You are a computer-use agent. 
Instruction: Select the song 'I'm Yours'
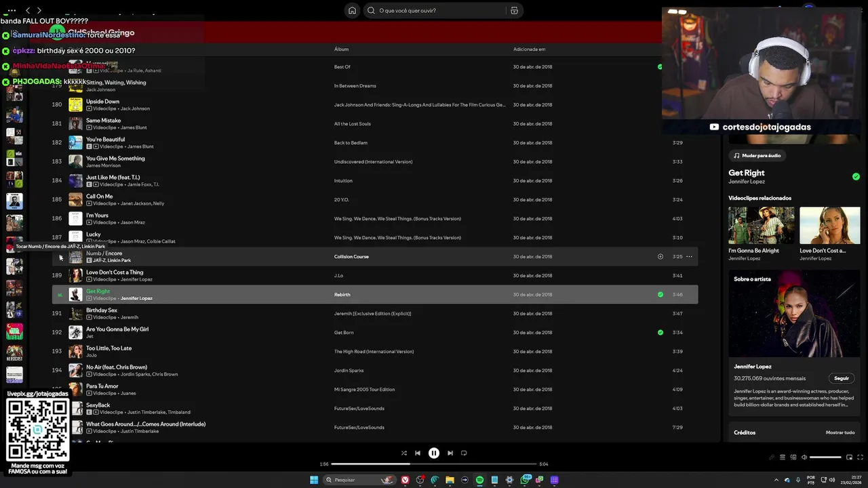pos(97,216)
